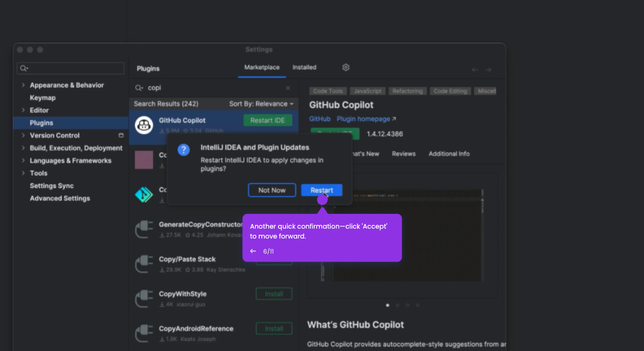The width and height of the screenshot is (644, 351).
Task: Select the third screenshot carousel dot
Action: click(407, 305)
